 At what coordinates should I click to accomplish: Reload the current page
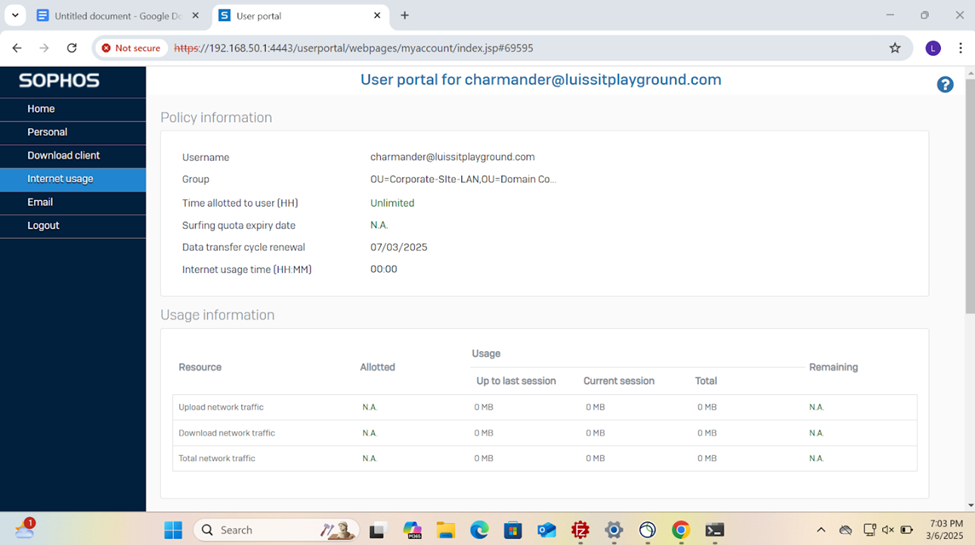[x=72, y=48]
